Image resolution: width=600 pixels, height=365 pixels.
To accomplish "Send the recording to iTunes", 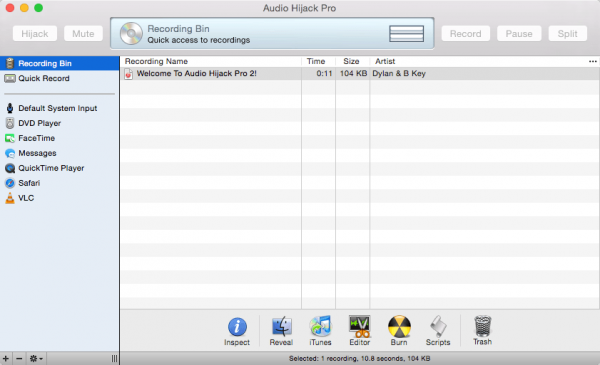I will pos(320,331).
